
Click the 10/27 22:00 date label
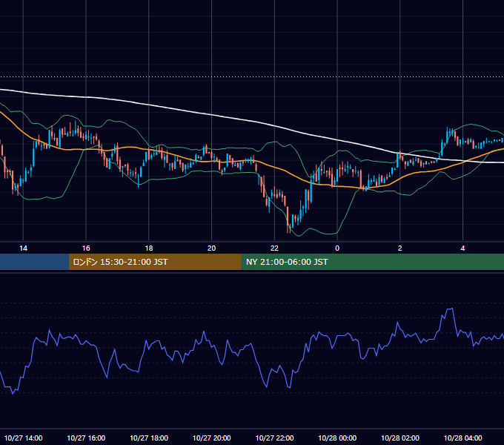274,438
